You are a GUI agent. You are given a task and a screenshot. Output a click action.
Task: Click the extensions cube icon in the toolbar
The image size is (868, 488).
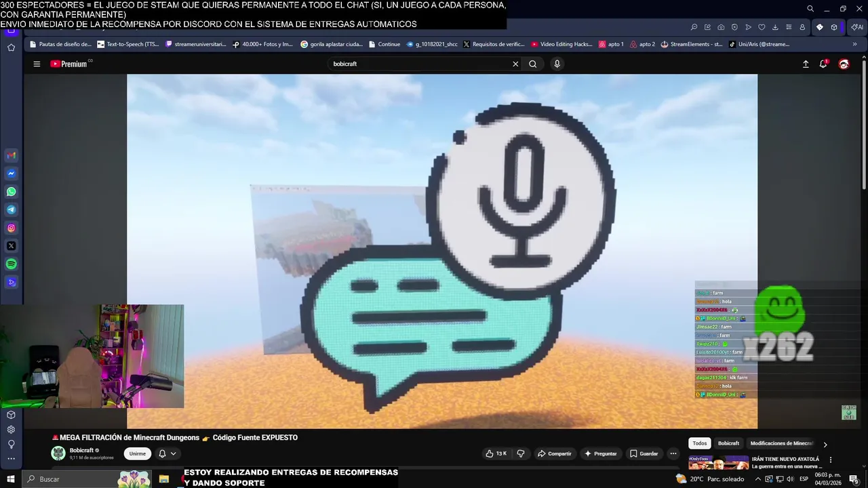pos(834,27)
